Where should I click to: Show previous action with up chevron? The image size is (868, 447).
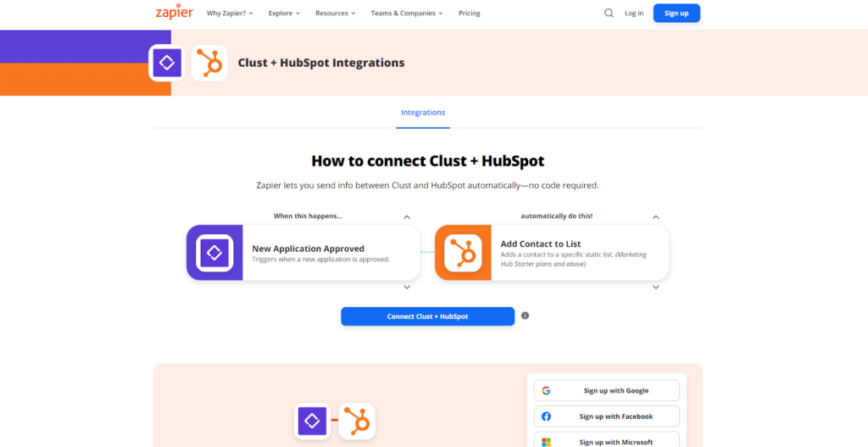pyautogui.click(x=655, y=217)
